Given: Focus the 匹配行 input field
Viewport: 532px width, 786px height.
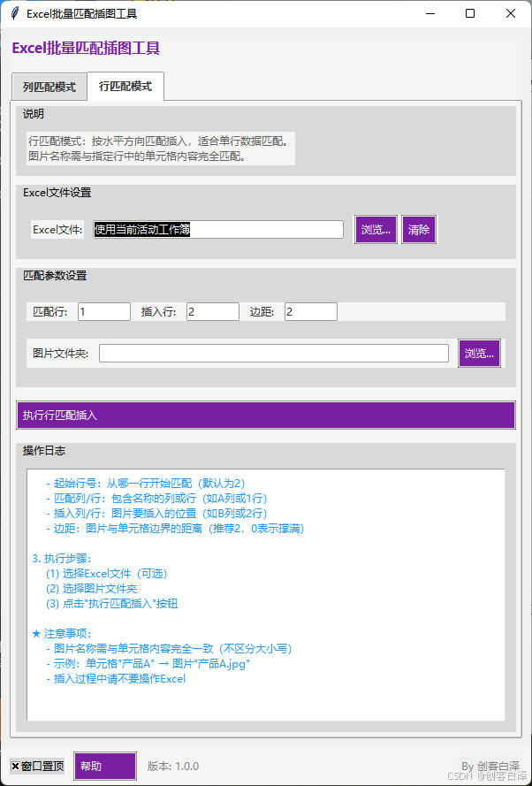Looking at the screenshot, I should point(104,312).
